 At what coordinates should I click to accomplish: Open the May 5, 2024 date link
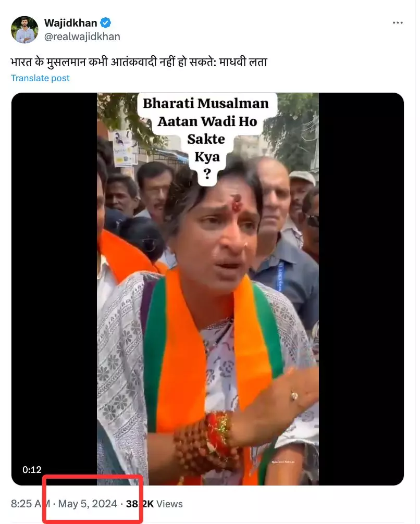coord(88,504)
